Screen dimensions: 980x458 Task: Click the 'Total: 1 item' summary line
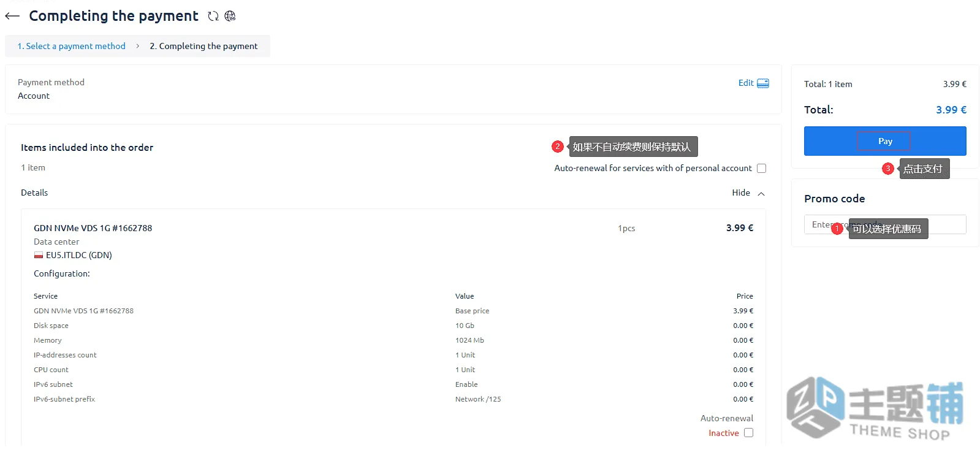click(x=828, y=84)
